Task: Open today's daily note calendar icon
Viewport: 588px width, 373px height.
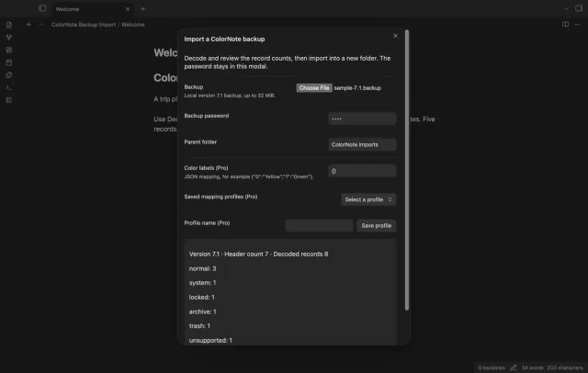Action: point(9,62)
